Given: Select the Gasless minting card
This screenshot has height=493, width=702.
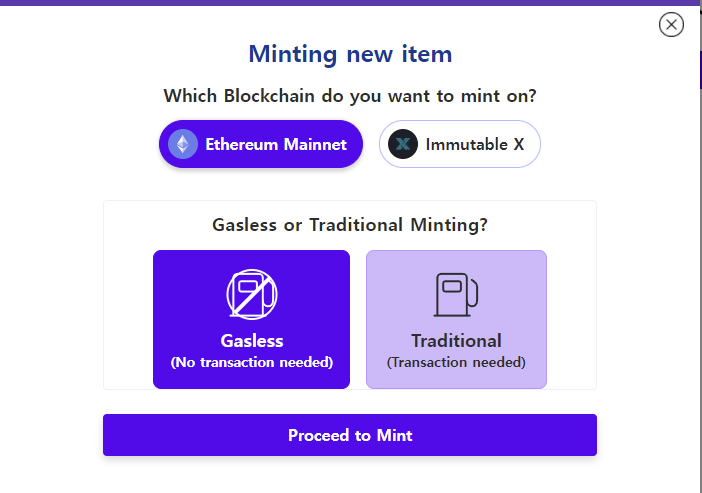Looking at the screenshot, I should (251, 319).
